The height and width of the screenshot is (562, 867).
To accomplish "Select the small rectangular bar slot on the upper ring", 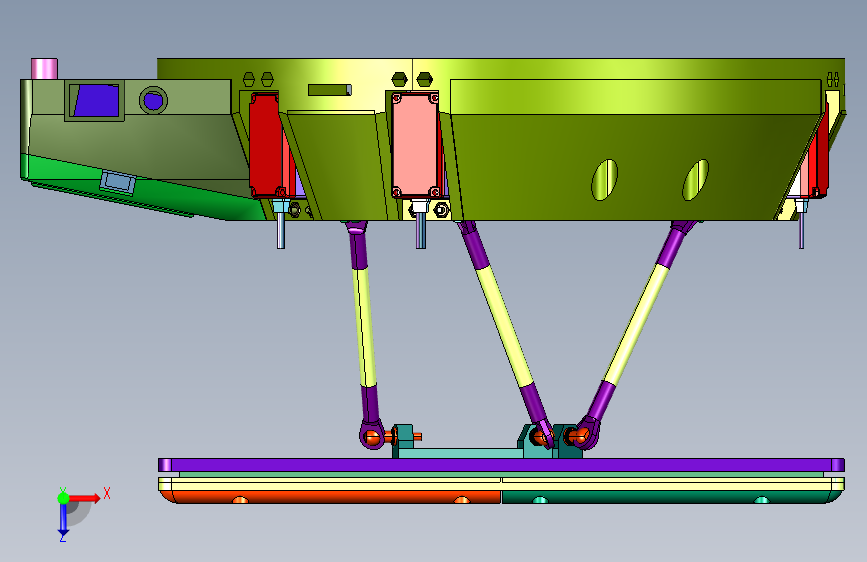I will click(330, 90).
